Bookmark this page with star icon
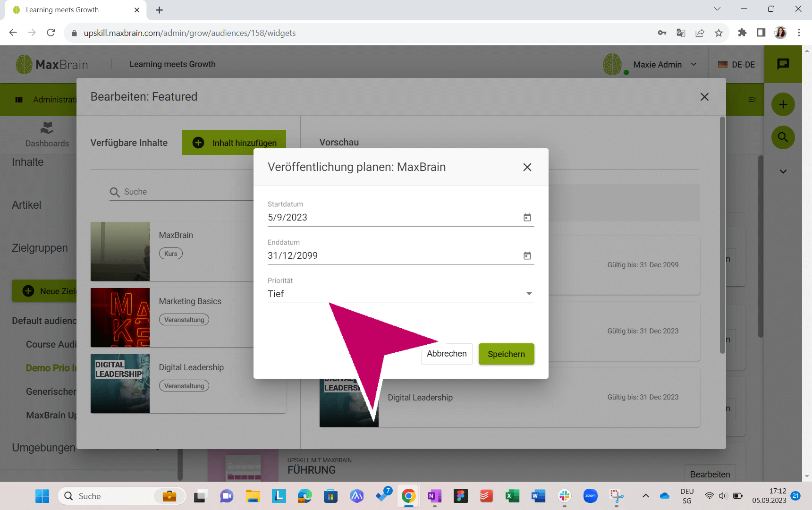The width and height of the screenshot is (812, 510). 719,33
